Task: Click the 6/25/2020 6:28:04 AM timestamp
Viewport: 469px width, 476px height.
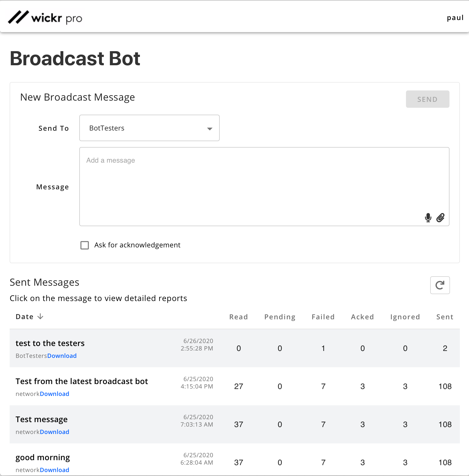Action: pyautogui.click(x=197, y=459)
